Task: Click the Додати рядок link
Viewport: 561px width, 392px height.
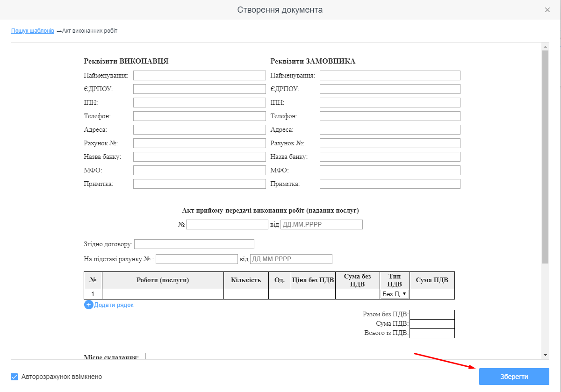Action: [114, 305]
